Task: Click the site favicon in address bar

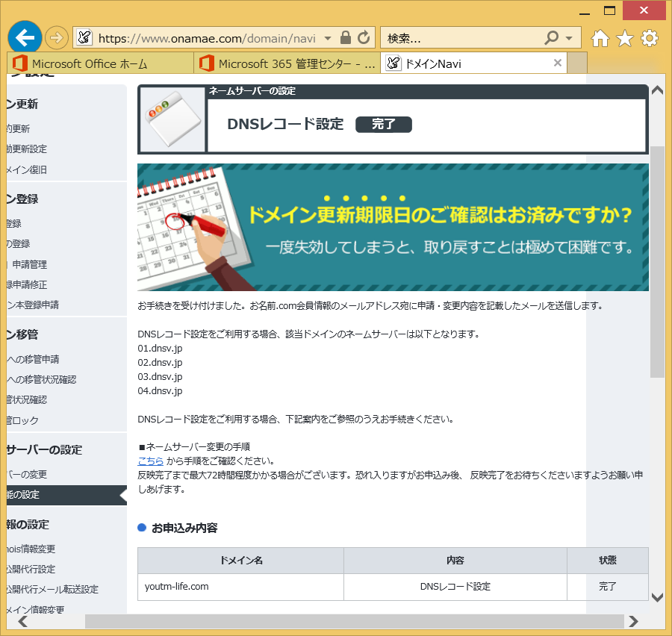Action: click(x=84, y=38)
